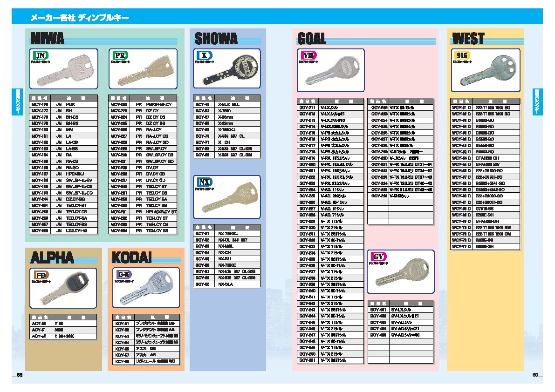Click the GFA5200 SW cell in WEST table
The width and height of the screenshot is (555, 392).
496,164
